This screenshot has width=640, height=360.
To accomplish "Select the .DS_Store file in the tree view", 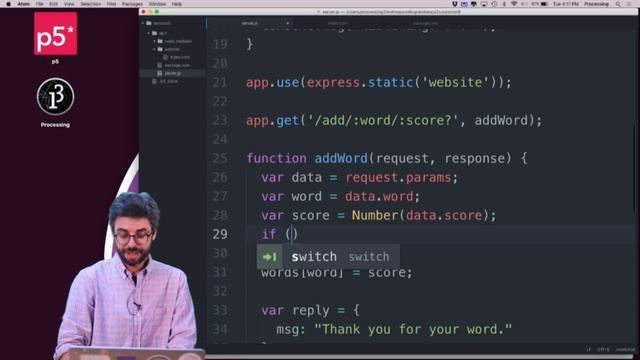I will point(169,81).
